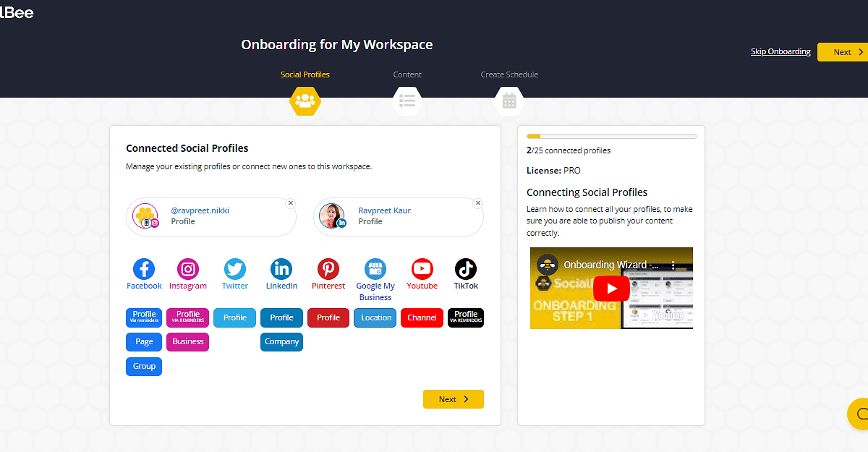The image size is (868, 452).
Task: Select the Google My Business icon
Action: pos(375,268)
